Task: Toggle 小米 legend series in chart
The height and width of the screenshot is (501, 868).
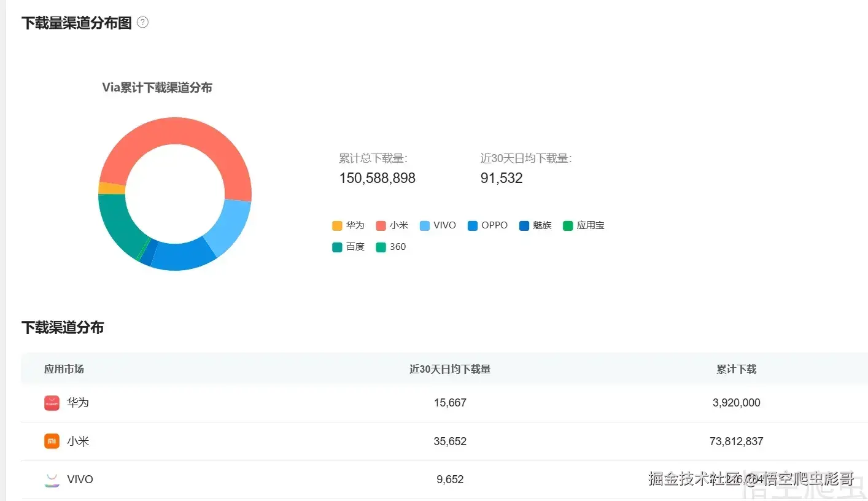Action: 392,225
